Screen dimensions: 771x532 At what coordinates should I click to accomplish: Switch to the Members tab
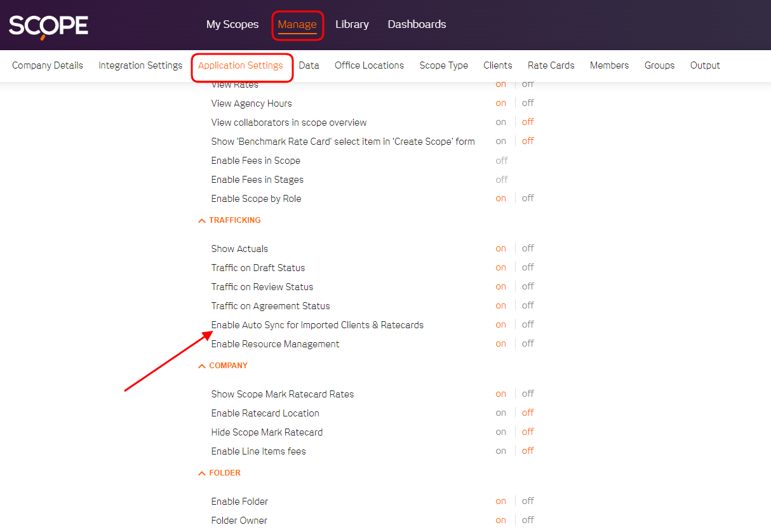tap(610, 65)
